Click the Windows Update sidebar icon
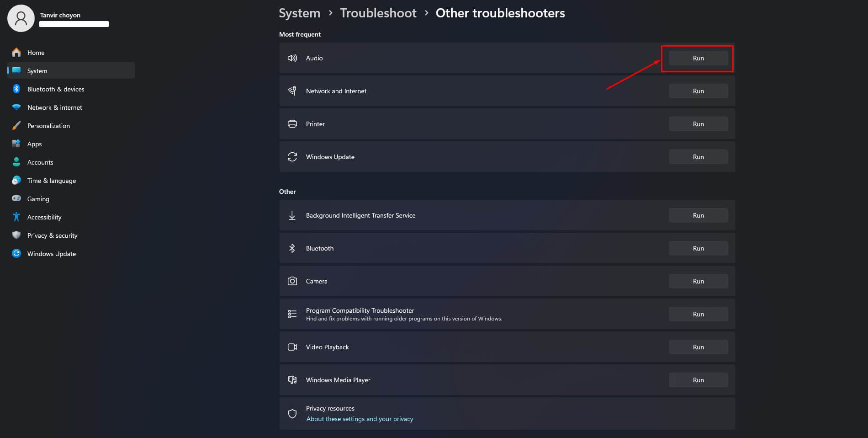The width and height of the screenshot is (868, 438). [x=16, y=254]
